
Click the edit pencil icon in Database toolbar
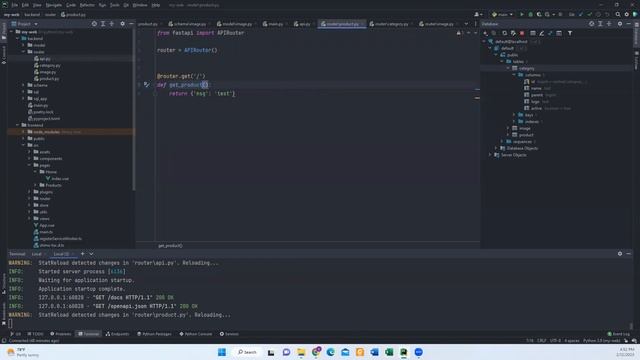click(x=542, y=33)
